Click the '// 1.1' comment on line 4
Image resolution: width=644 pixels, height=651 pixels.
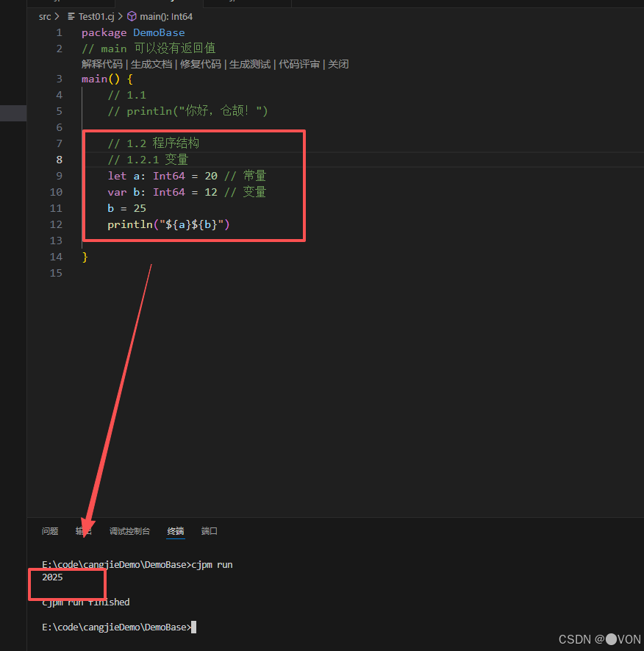(x=126, y=95)
